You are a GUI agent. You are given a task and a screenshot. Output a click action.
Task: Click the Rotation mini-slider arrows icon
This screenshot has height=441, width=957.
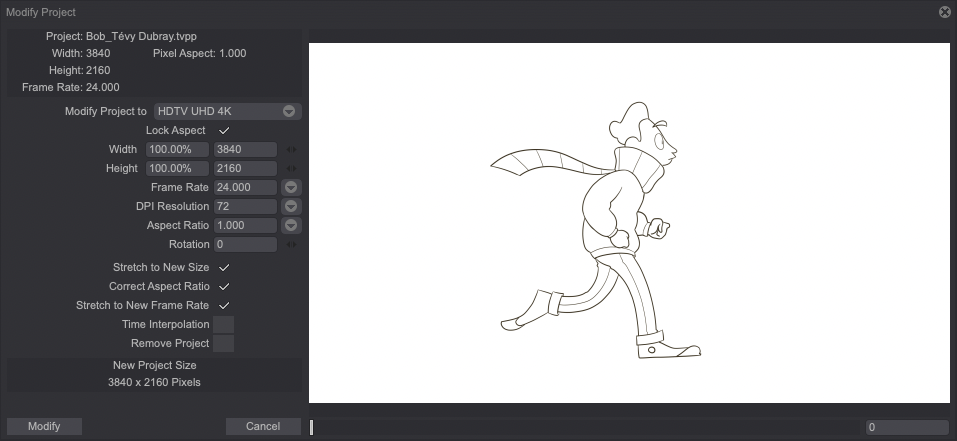(x=291, y=244)
